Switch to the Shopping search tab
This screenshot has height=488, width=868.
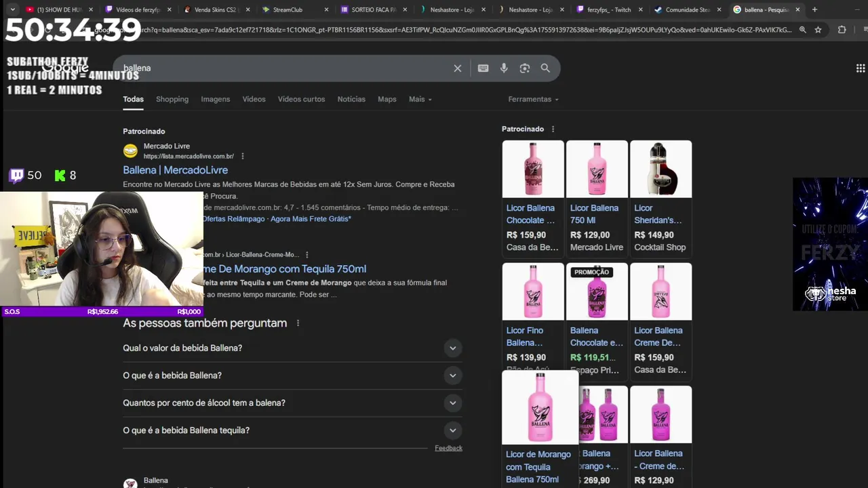pos(172,99)
